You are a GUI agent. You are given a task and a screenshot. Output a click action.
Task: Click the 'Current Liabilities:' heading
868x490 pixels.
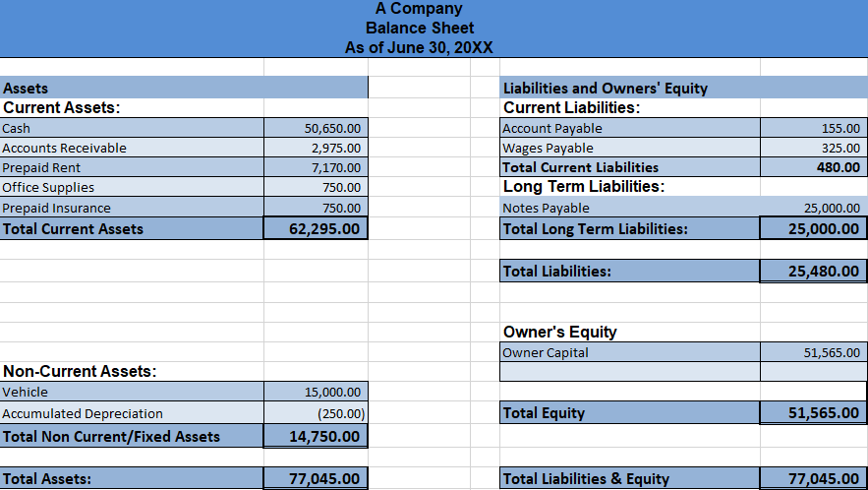click(x=571, y=107)
